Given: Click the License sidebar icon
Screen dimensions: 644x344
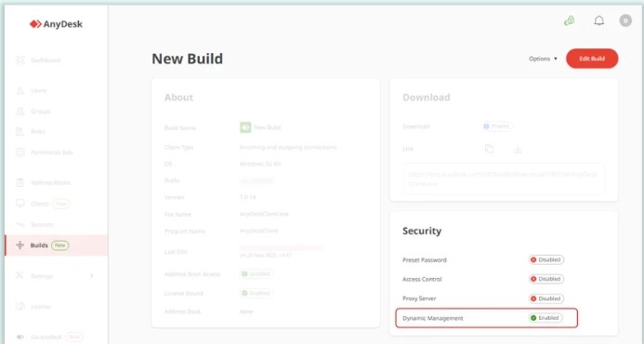Looking at the screenshot, I should pyautogui.click(x=20, y=306).
